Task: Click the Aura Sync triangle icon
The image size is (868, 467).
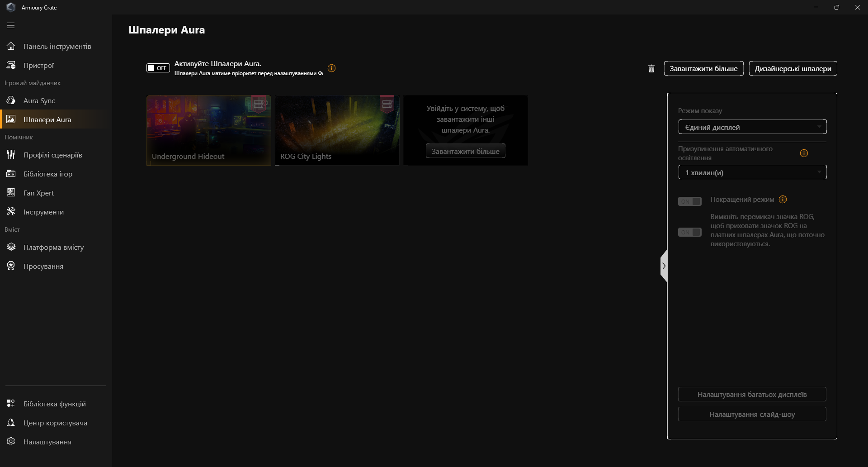Action: coord(11,100)
